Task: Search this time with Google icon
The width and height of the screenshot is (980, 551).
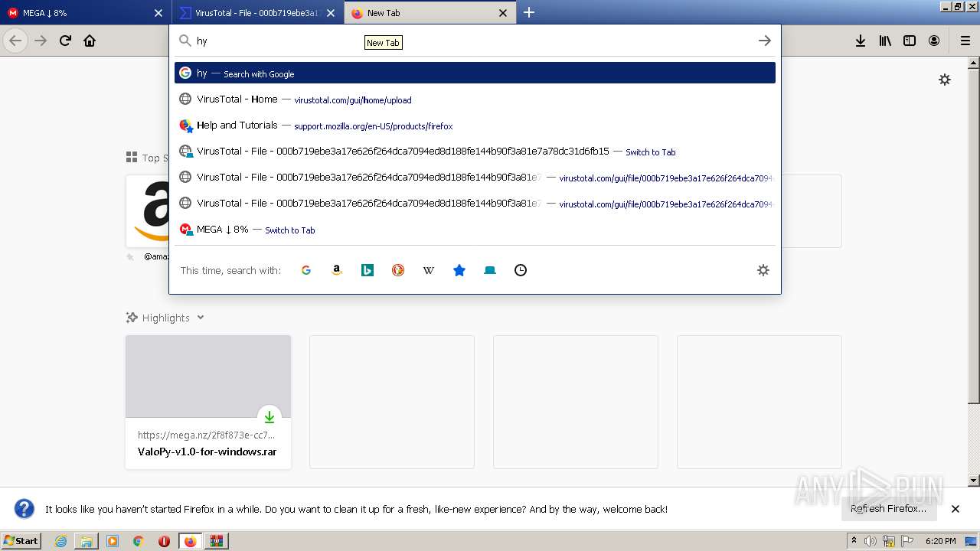Action: click(306, 270)
